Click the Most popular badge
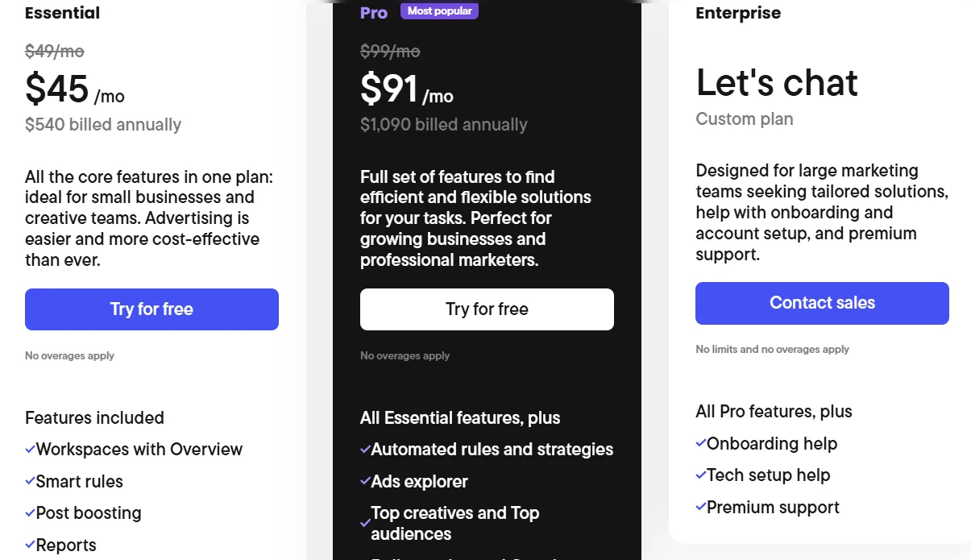The width and height of the screenshot is (971, 560). click(439, 11)
